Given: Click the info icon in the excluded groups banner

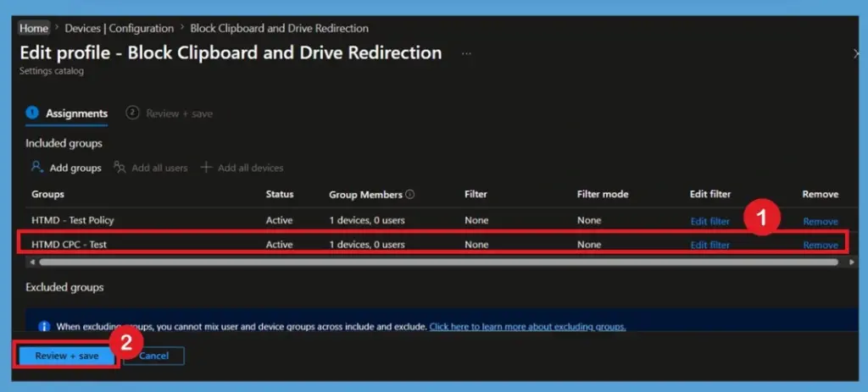Looking at the screenshot, I should point(44,326).
